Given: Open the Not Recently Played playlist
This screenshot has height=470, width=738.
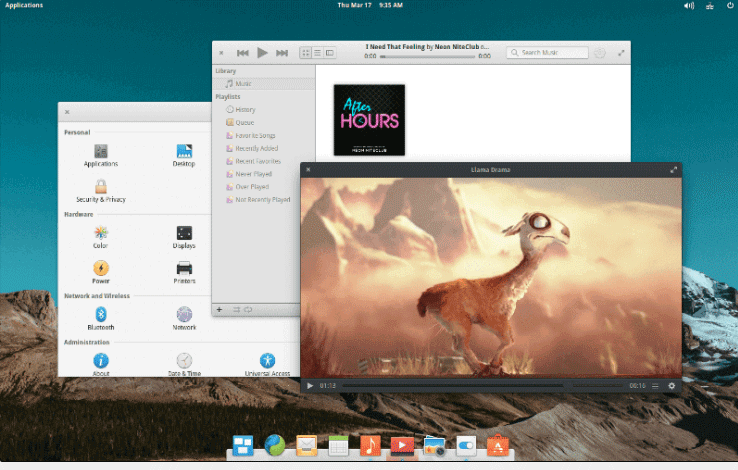Looking at the screenshot, I should click(x=257, y=200).
